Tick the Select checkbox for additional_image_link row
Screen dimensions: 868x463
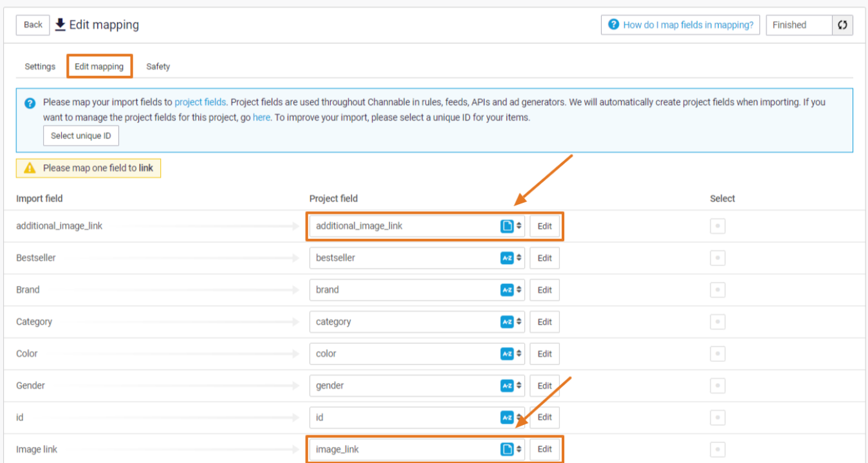click(x=717, y=227)
